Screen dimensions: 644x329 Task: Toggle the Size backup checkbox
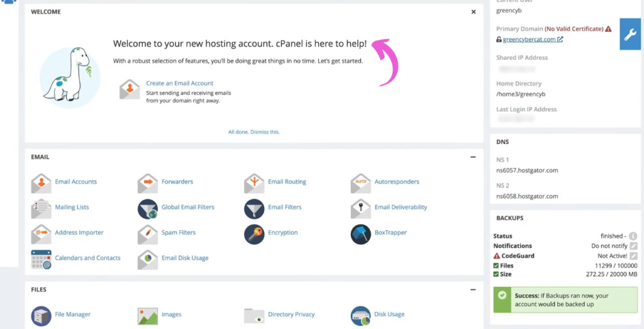pyautogui.click(x=496, y=274)
